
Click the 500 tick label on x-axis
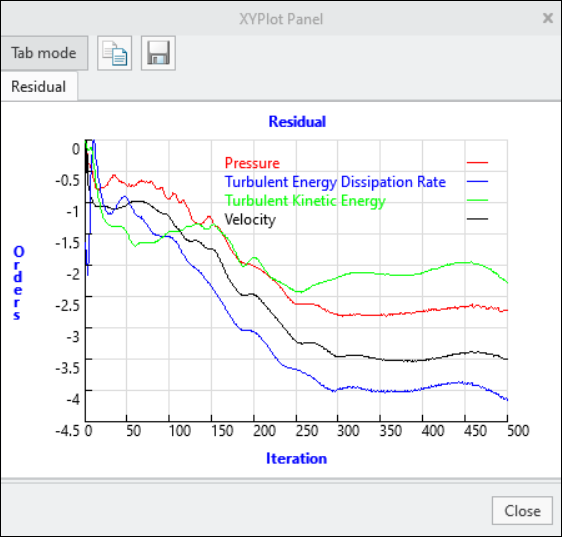[x=518, y=431]
